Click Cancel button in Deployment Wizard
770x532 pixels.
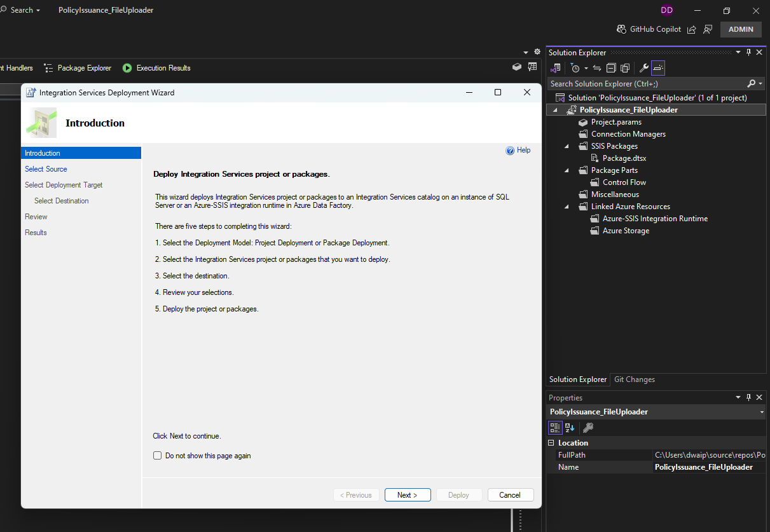(x=510, y=495)
